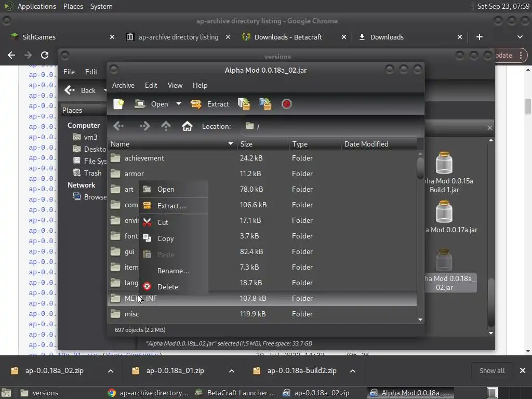Switch to ap-archive directory listing tab
The image size is (532, 399).
click(x=178, y=37)
